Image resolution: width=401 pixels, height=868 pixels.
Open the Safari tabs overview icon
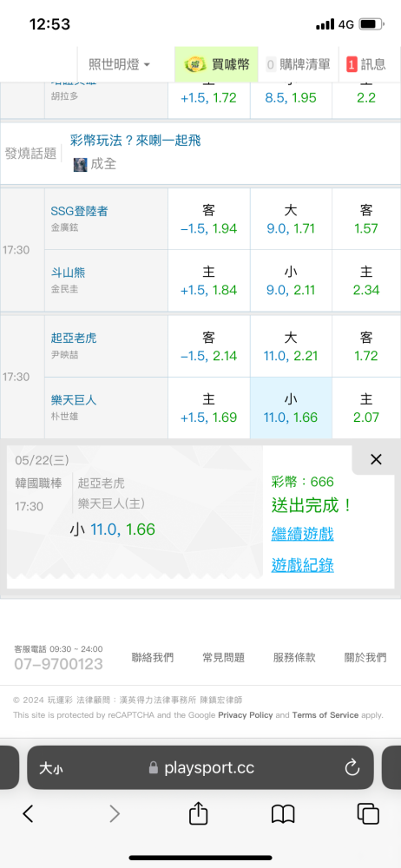pyautogui.click(x=368, y=813)
